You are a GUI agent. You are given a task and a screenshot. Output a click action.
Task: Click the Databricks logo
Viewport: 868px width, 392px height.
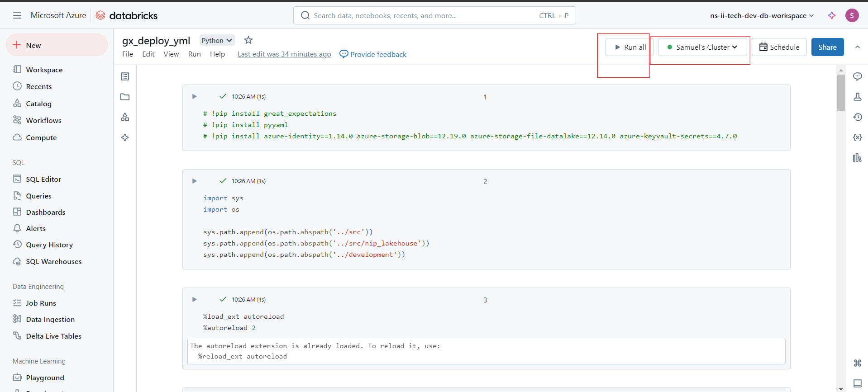click(127, 15)
